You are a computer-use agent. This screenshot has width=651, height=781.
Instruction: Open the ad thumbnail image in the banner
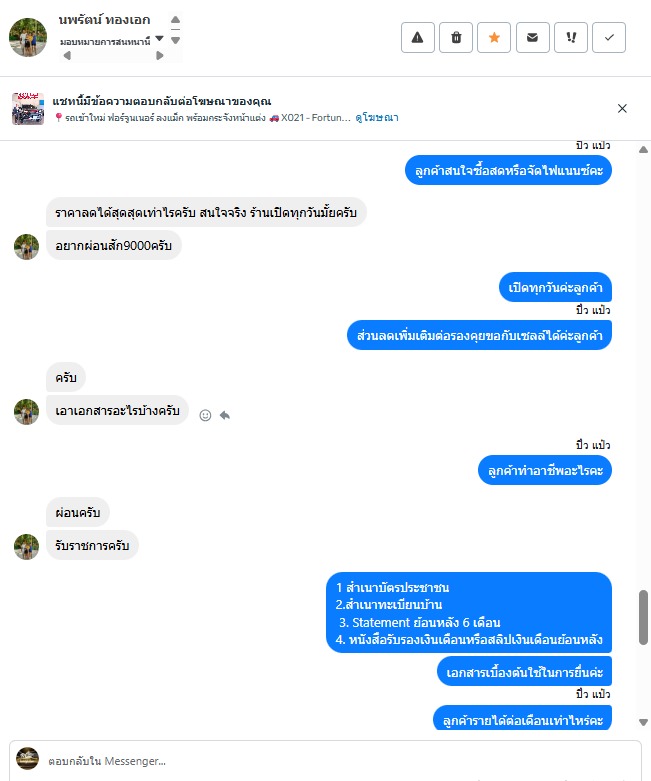28,109
